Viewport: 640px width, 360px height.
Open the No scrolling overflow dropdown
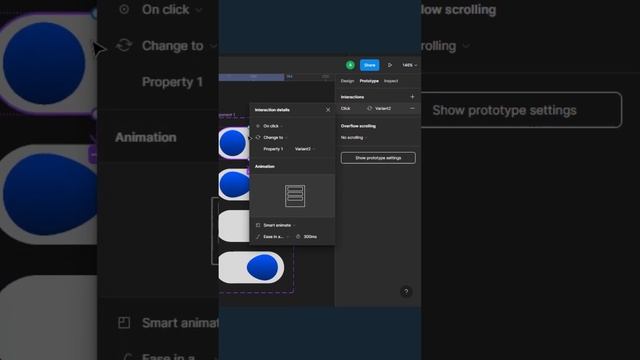tap(353, 138)
